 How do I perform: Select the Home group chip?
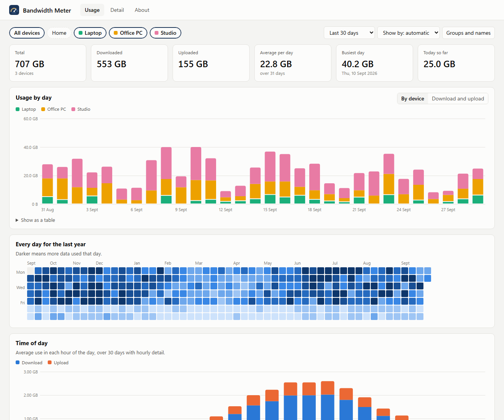[59, 33]
